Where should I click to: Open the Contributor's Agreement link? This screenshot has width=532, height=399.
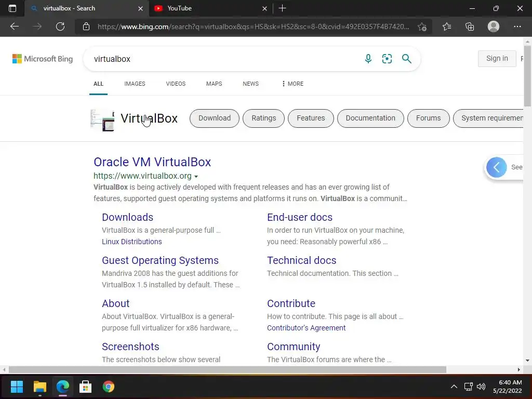click(306, 328)
